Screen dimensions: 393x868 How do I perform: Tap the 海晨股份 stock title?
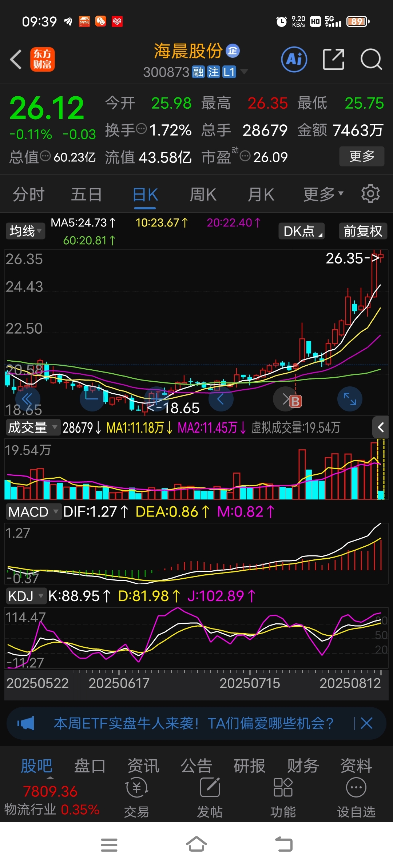(x=188, y=51)
